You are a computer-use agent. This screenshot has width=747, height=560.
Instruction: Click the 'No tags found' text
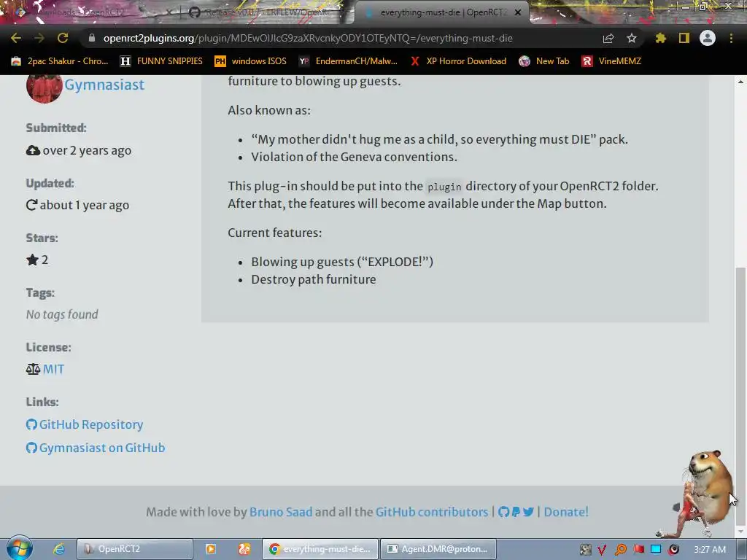click(62, 314)
